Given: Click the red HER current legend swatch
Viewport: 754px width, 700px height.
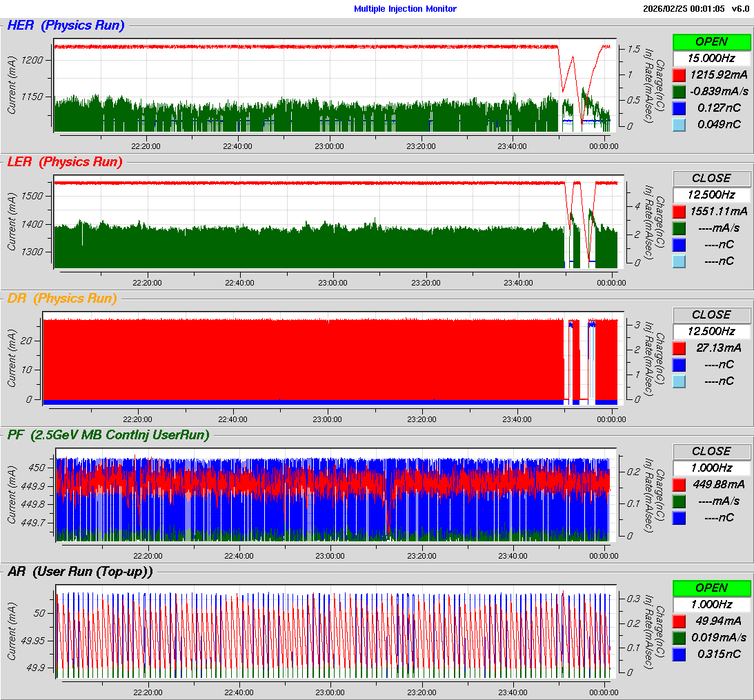Looking at the screenshot, I should (679, 74).
